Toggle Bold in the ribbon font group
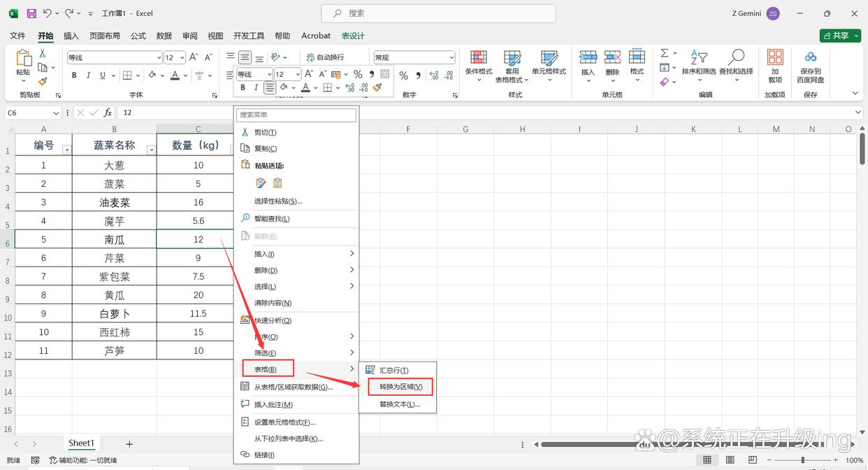Image resolution: width=868 pixels, height=470 pixels. [74, 76]
